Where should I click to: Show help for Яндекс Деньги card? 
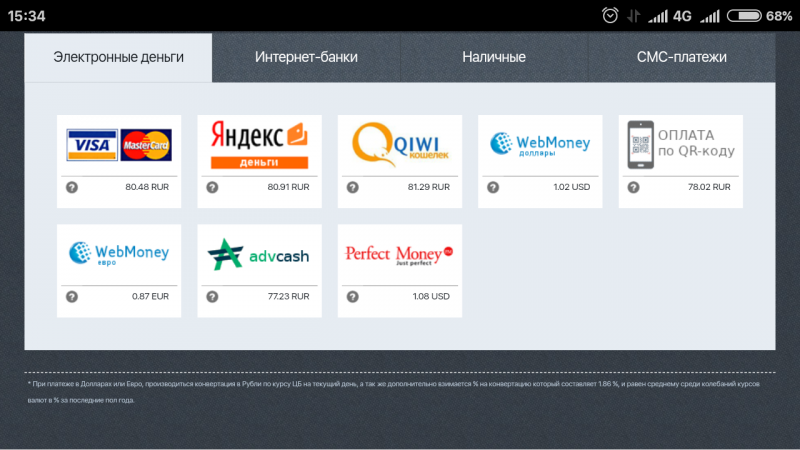tap(212, 187)
